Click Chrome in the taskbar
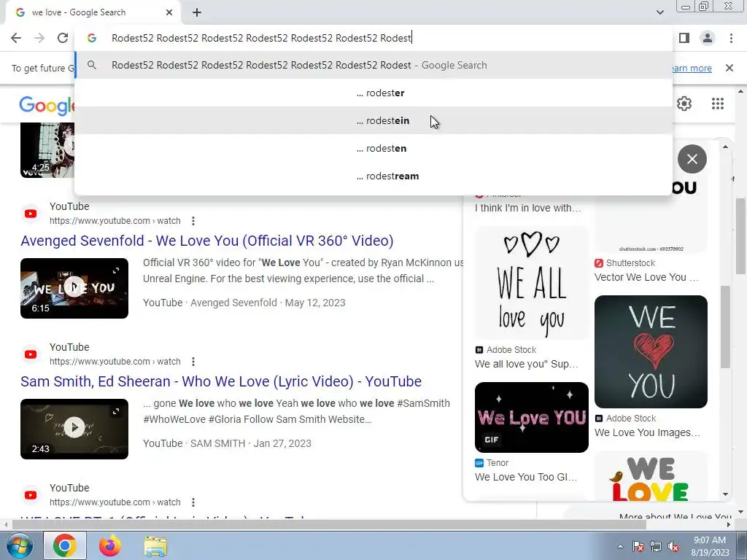The height and width of the screenshot is (560, 747). (65, 545)
